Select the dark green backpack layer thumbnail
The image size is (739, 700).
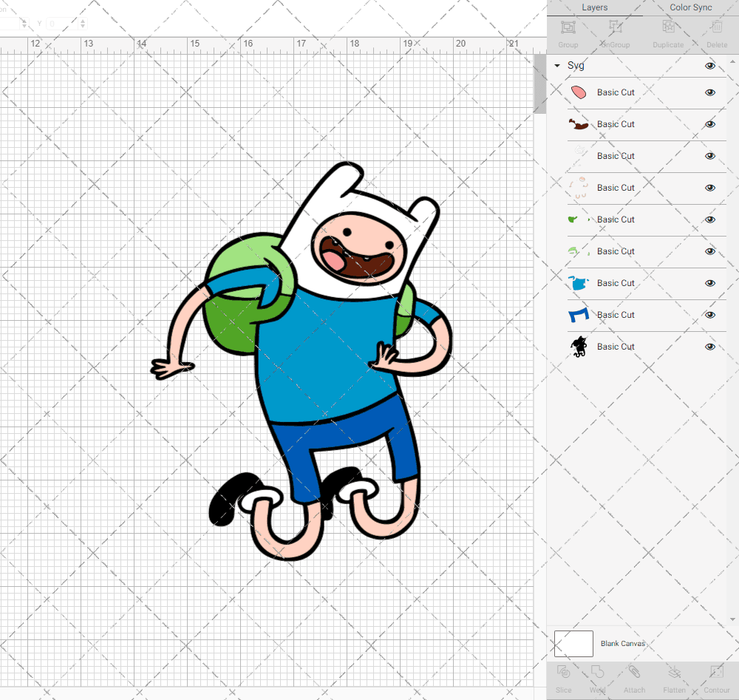click(579, 220)
